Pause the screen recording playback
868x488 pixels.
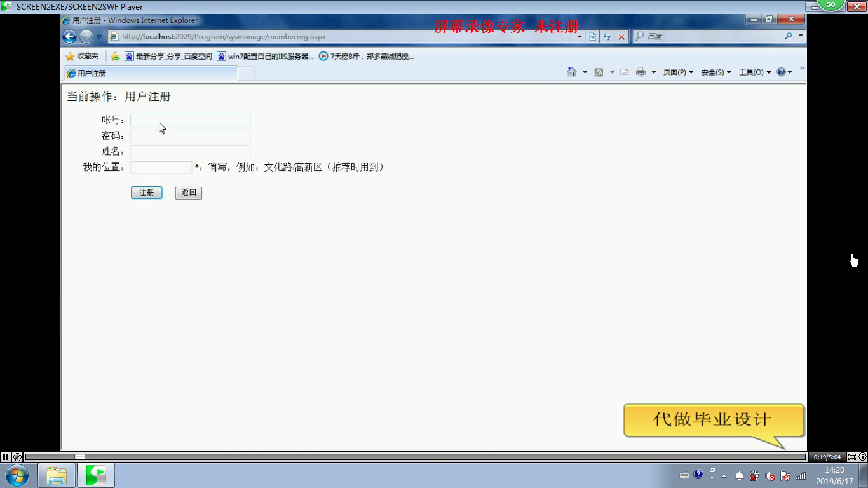tap(6, 457)
